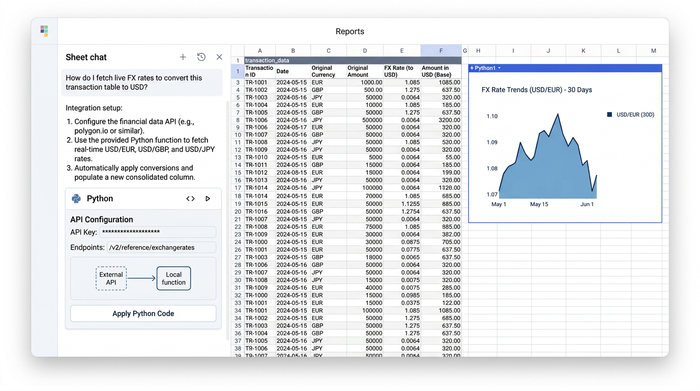Select column A header
This screenshot has height=391, width=700.
coord(260,50)
